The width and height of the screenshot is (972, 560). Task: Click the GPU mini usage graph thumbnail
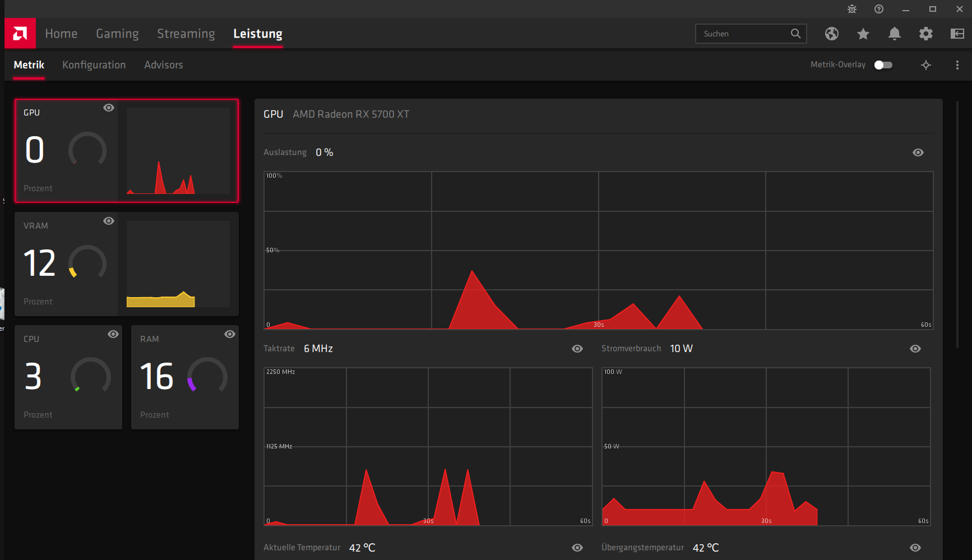point(178,151)
